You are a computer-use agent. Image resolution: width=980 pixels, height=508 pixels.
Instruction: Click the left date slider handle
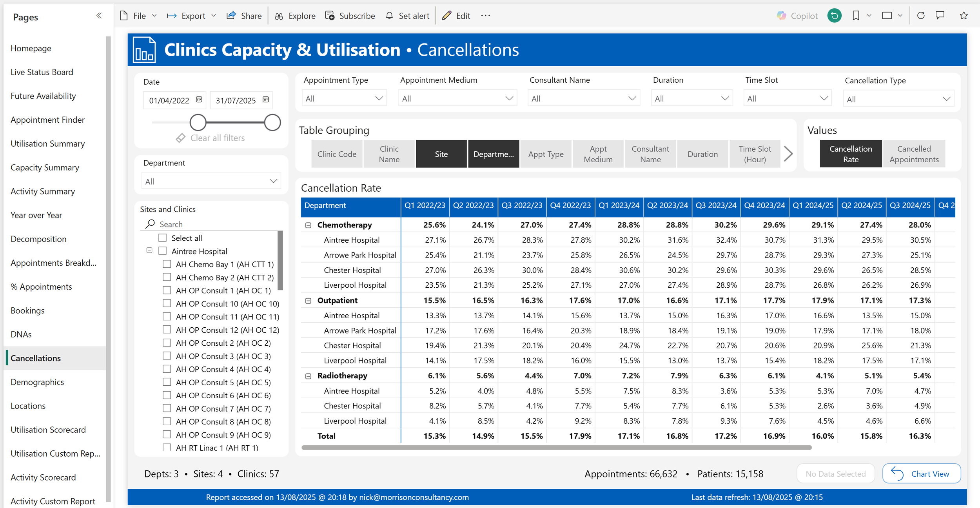198,123
